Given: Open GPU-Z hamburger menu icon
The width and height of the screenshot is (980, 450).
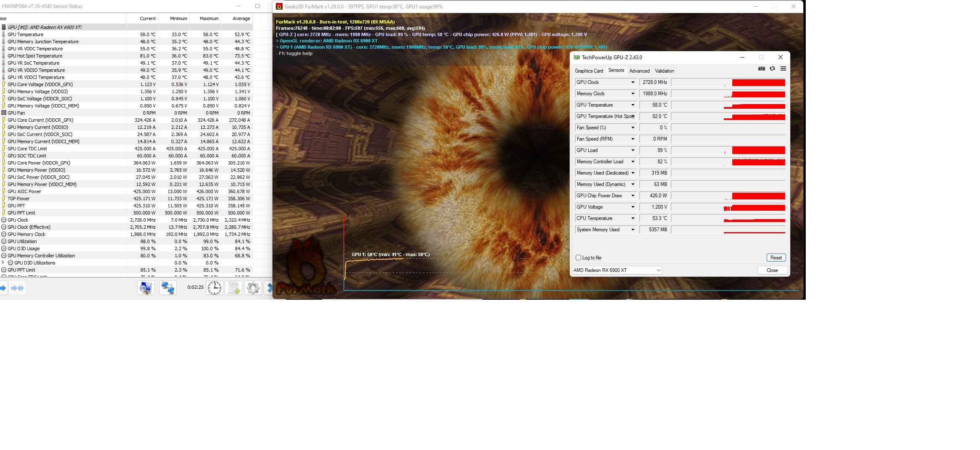Looking at the screenshot, I should click(x=783, y=69).
